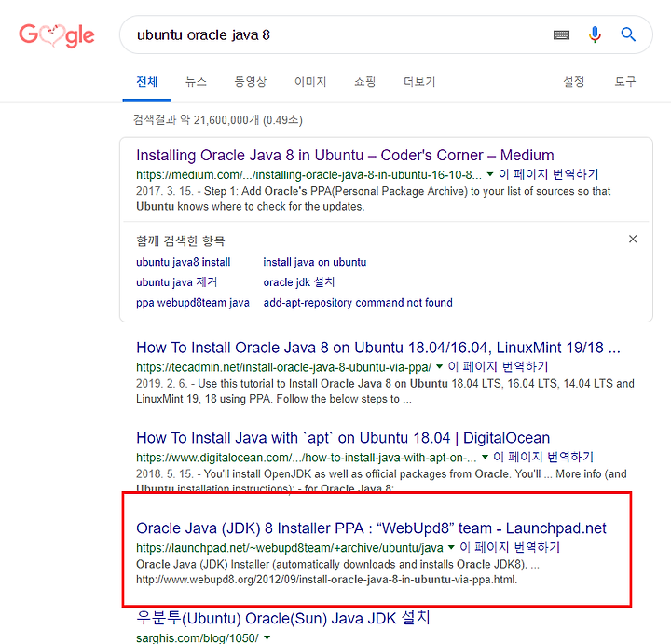Screen dimensions: 671x644
Task: Search ubuntu java 제거 suggestion
Action: pyautogui.click(x=176, y=282)
